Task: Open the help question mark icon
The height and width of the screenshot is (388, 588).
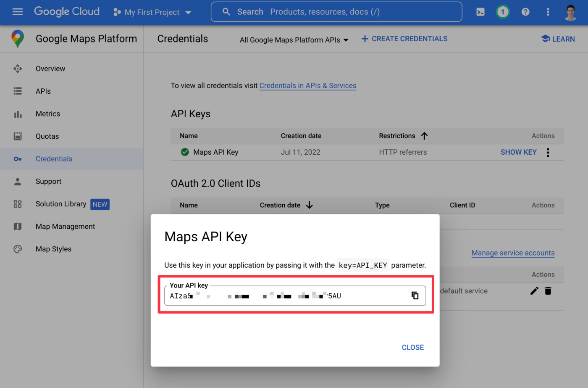Action: point(525,12)
